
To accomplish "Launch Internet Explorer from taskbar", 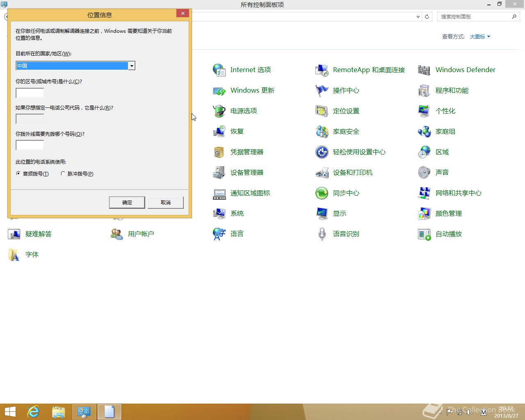I will [x=33, y=412].
